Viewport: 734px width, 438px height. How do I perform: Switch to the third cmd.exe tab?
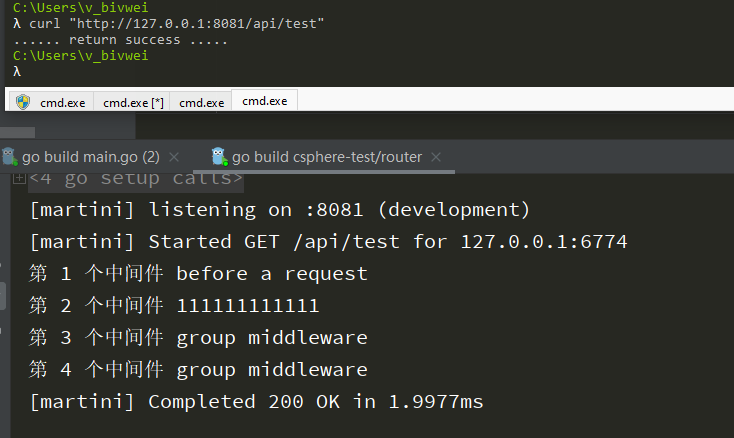(201, 102)
